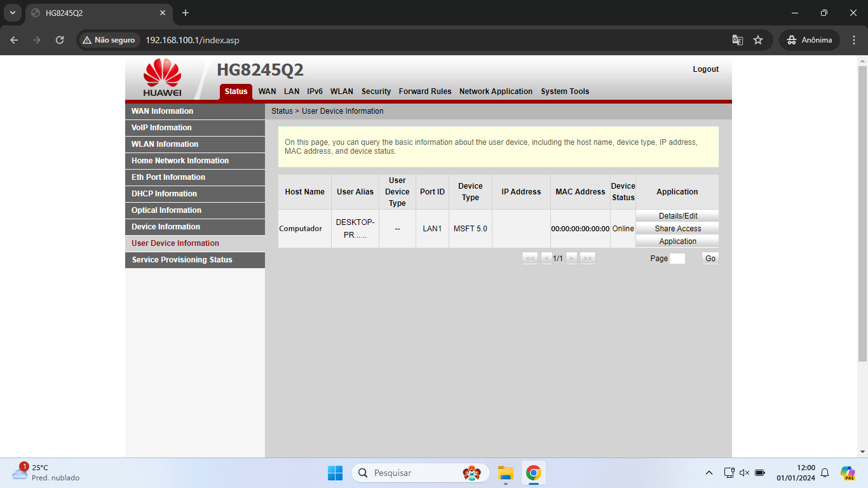Open the WLAN tab

[342, 91]
